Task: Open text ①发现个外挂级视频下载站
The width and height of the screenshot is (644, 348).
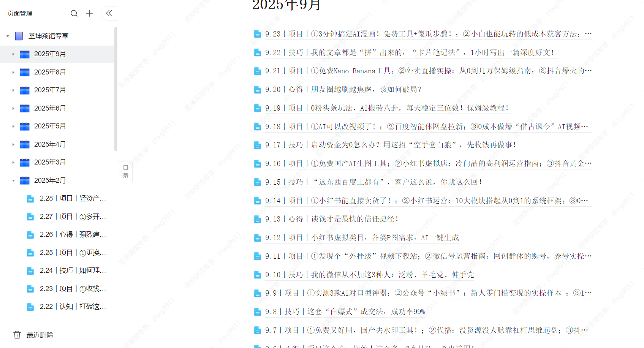Action: tap(366, 256)
